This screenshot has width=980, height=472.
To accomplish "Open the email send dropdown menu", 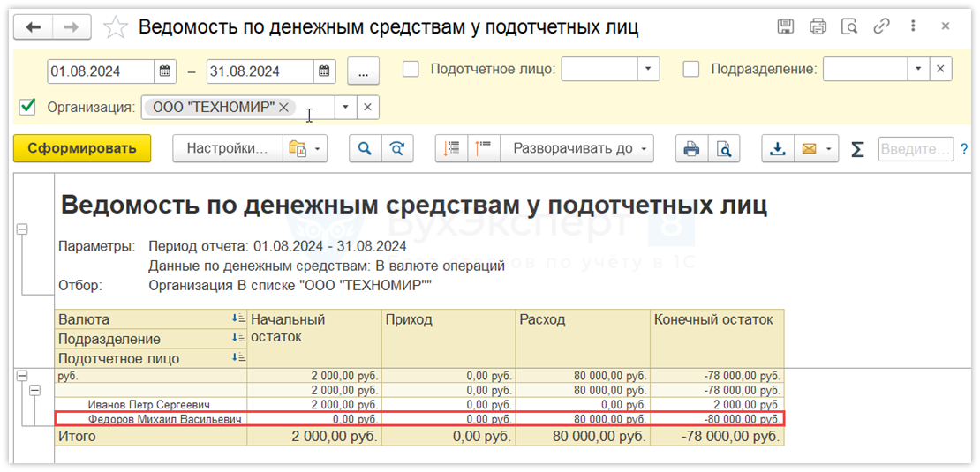I will coord(829,149).
